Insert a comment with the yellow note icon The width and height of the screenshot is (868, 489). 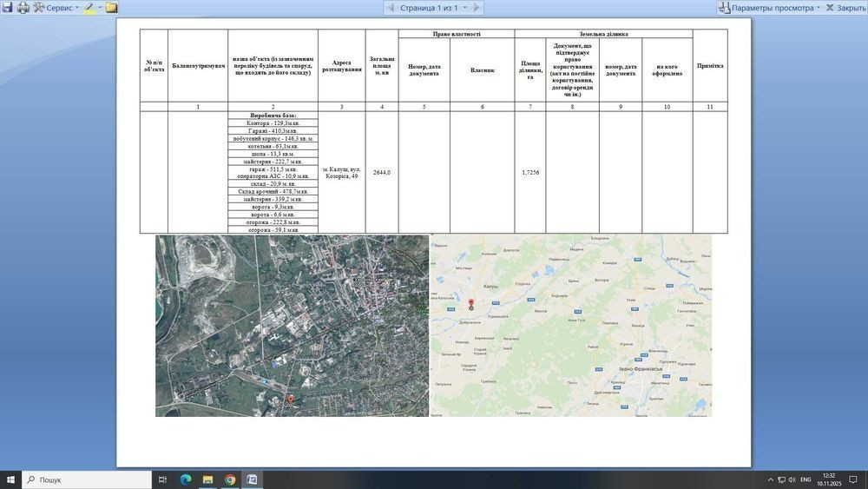[x=111, y=8]
